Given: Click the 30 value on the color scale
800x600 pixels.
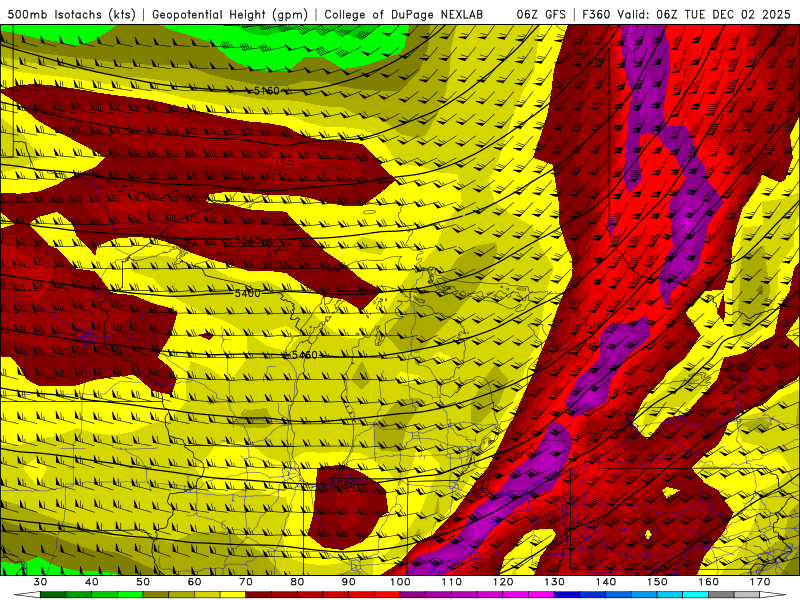Looking at the screenshot, I should tap(40, 582).
